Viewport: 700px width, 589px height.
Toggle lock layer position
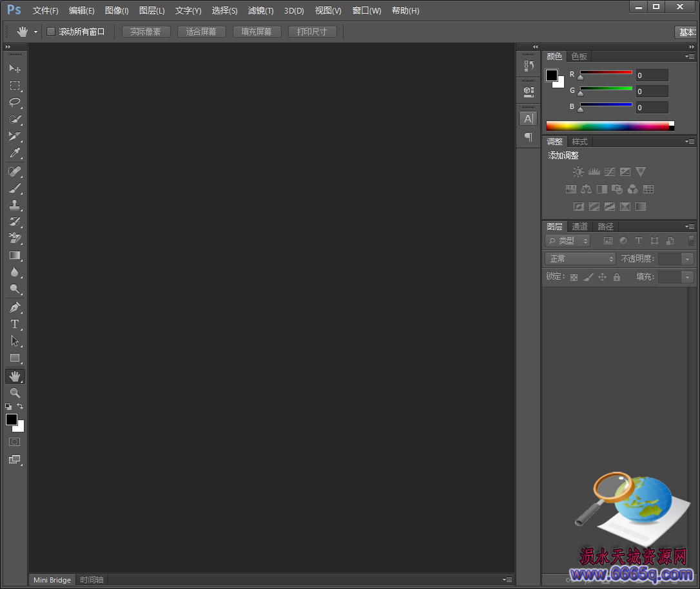click(x=602, y=277)
